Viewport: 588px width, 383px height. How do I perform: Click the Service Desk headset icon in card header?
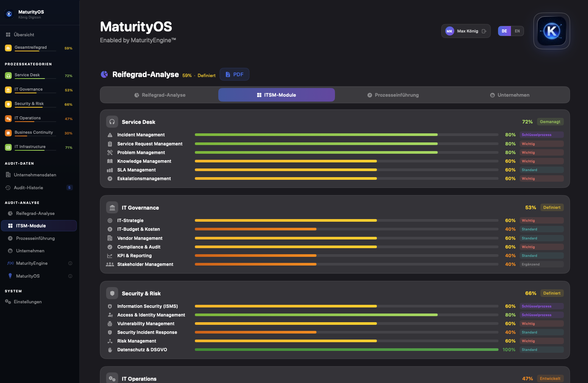click(112, 122)
